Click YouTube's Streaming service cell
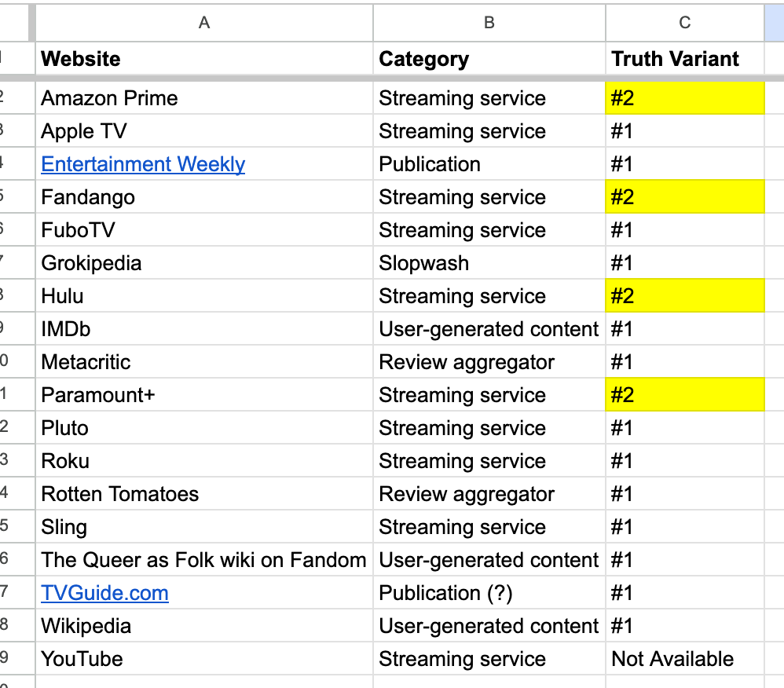The height and width of the screenshot is (688, 784). pos(489,659)
